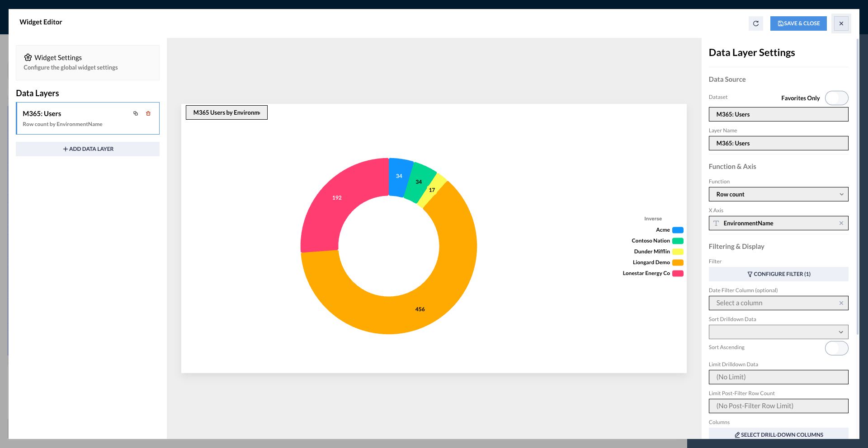
Task: Click the Contoso Nation legend label
Action: click(651, 241)
